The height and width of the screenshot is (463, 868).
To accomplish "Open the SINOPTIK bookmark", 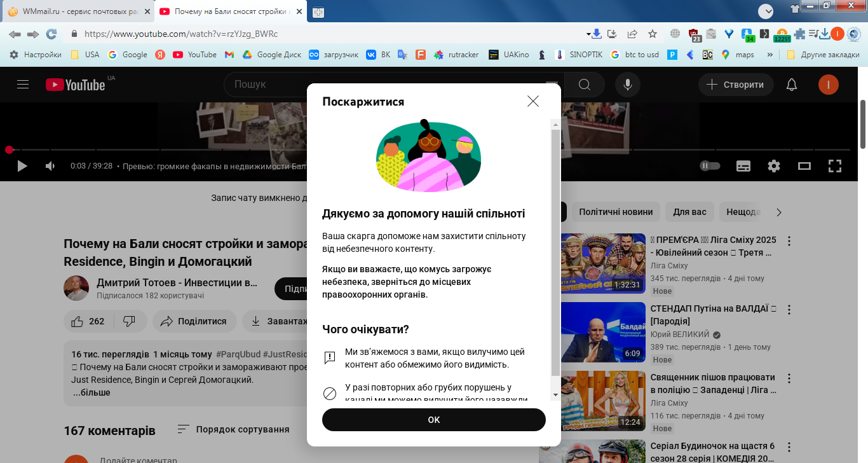I will pos(579,55).
